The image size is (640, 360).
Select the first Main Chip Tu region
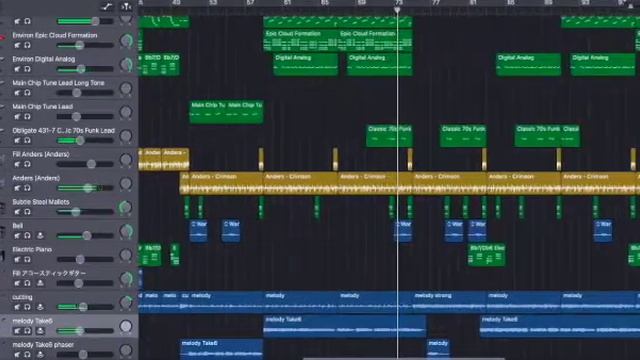[208, 112]
